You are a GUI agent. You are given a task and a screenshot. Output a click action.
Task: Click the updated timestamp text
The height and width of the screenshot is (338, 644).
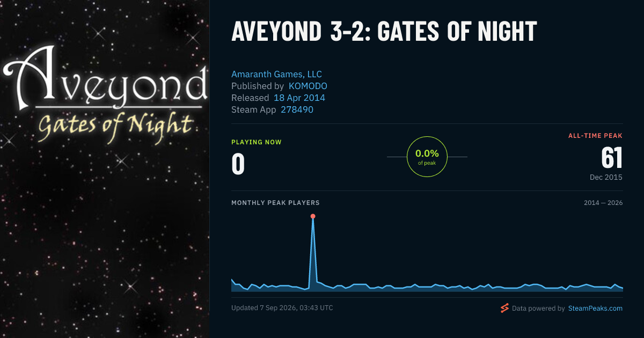(282, 308)
